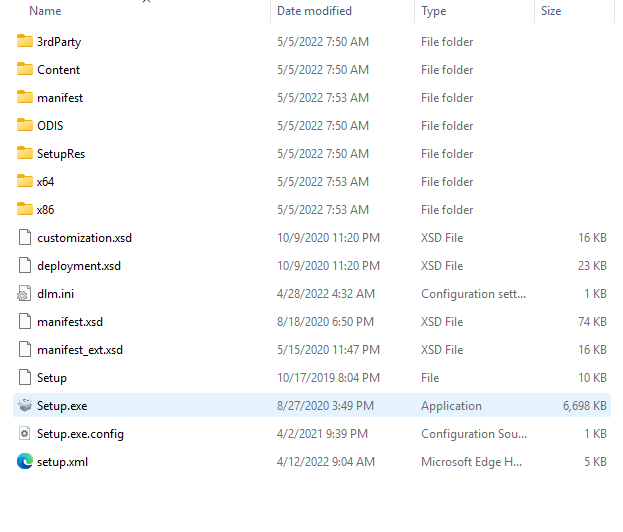Click the 8/27/2020 3:49 PM date
The width and height of the screenshot is (623, 532).
click(x=325, y=406)
